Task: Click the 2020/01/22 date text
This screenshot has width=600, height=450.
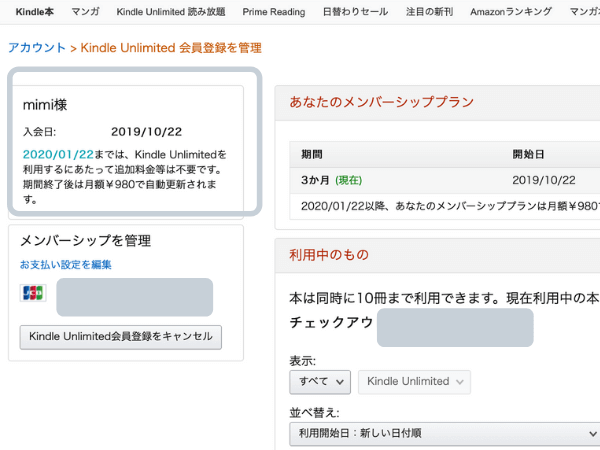Action: 58,155
